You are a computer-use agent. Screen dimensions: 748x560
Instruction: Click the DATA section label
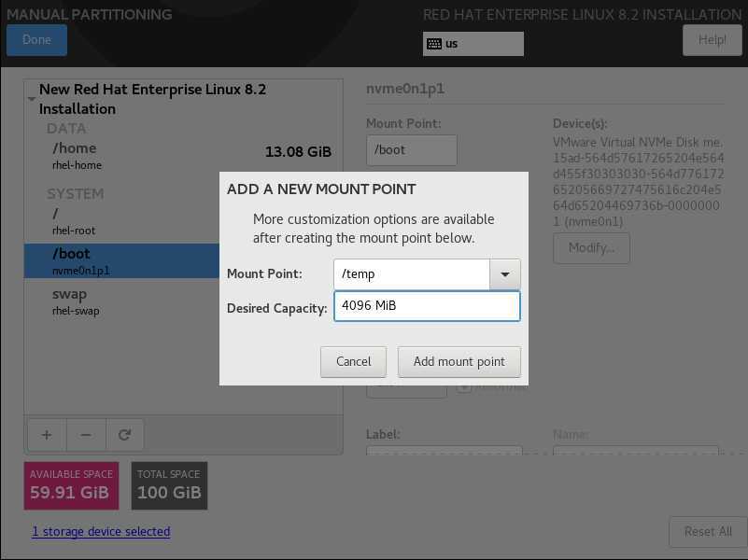pyautogui.click(x=66, y=129)
